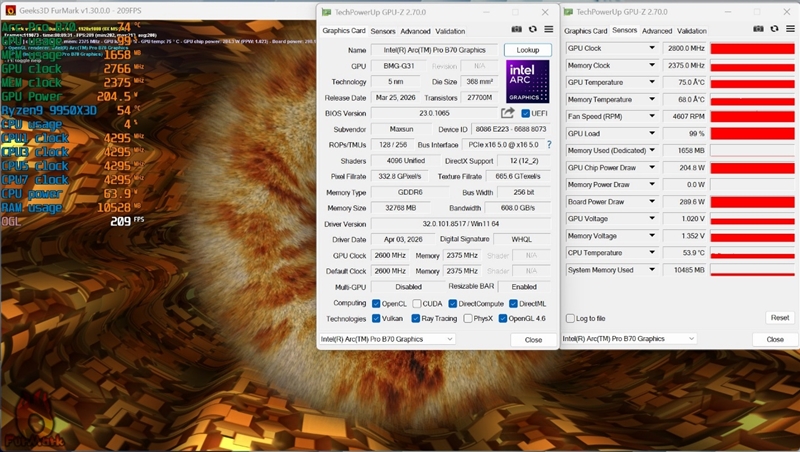Viewport: 800px width, 452px height.
Task: Click the Board Power Draw red graph
Action: [x=753, y=202]
